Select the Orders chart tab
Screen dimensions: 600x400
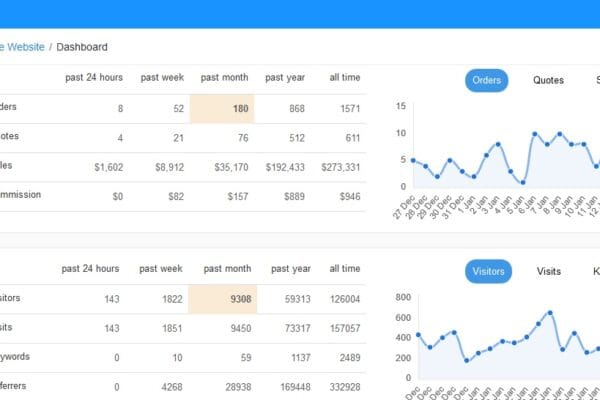pyautogui.click(x=486, y=80)
